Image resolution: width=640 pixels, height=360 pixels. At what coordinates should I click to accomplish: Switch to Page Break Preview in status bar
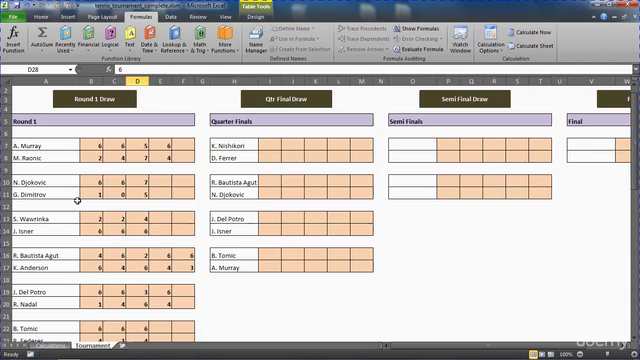click(x=551, y=354)
